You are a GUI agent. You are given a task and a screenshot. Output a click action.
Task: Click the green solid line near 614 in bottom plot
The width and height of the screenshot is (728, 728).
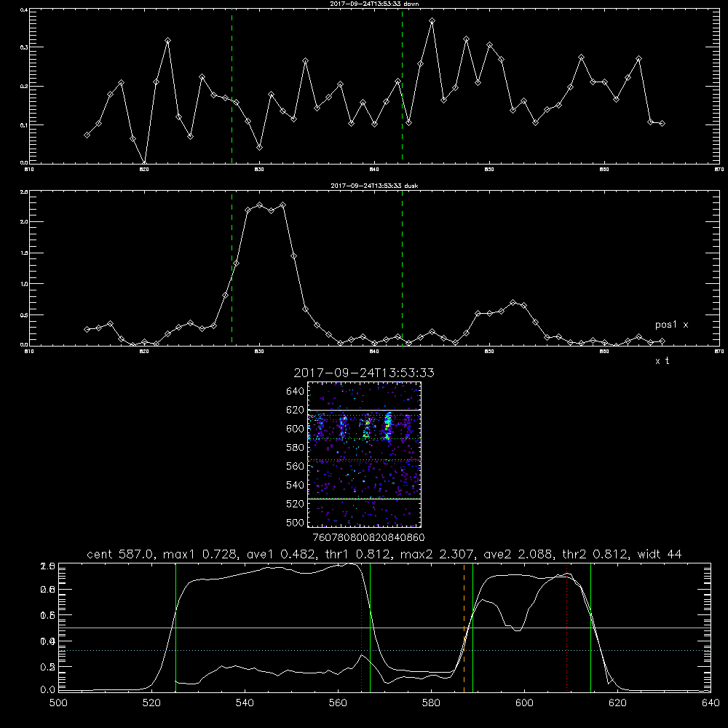590,628
